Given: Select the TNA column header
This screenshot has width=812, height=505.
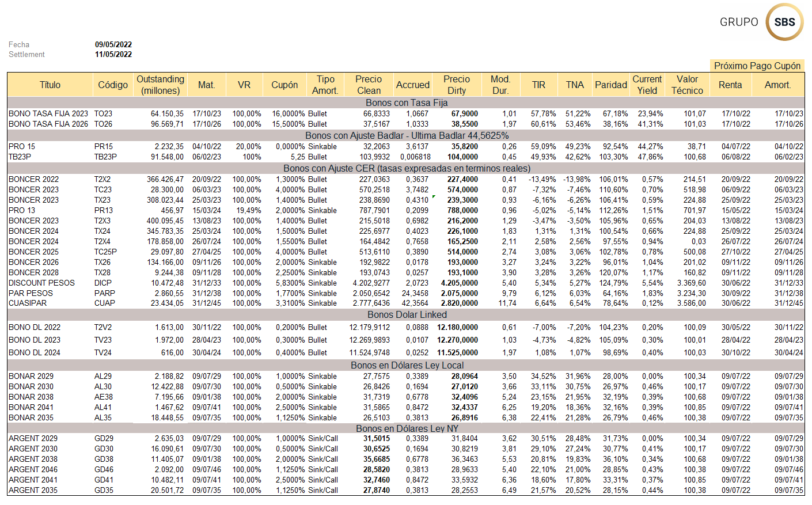Looking at the screenshot, I should click(575, 85).
